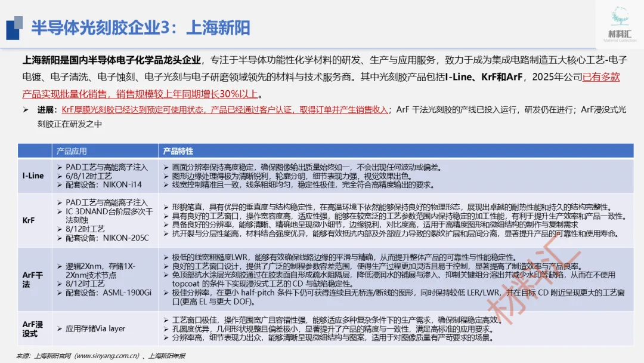644x363 pixels.
Task: Click text 配套设备：NIKON-205C
Action: click(x=107, y=238)
